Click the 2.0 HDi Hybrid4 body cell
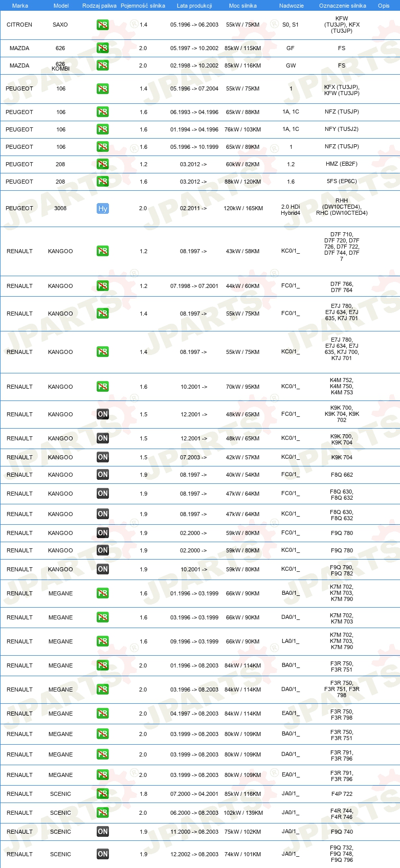This screenshot has width=400, height=868. (x=291, y=210)
